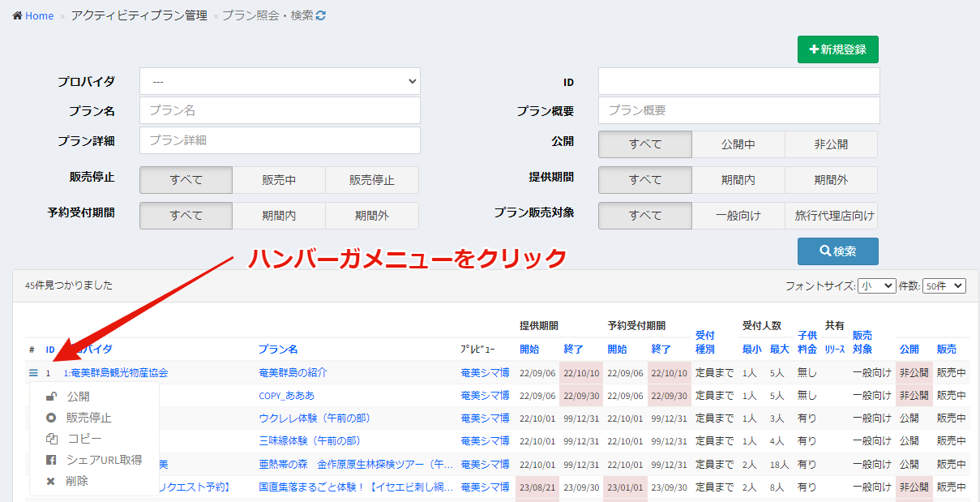980x502 pixels.
Task: Open the 件数 results-per-page dropdown
Action: coord(944,285)
